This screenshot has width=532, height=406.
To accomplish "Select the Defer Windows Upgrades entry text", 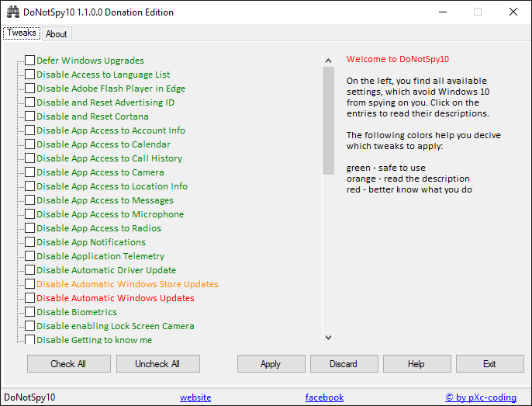I will [x=90, y=61].
